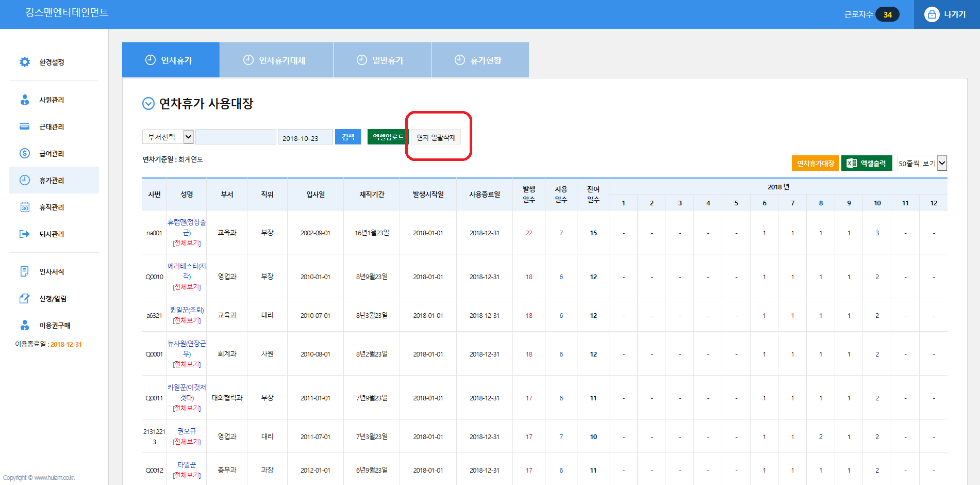Open 전체보기 link for 권오규
The image size is (980, 485).
(x=187, y=442)
